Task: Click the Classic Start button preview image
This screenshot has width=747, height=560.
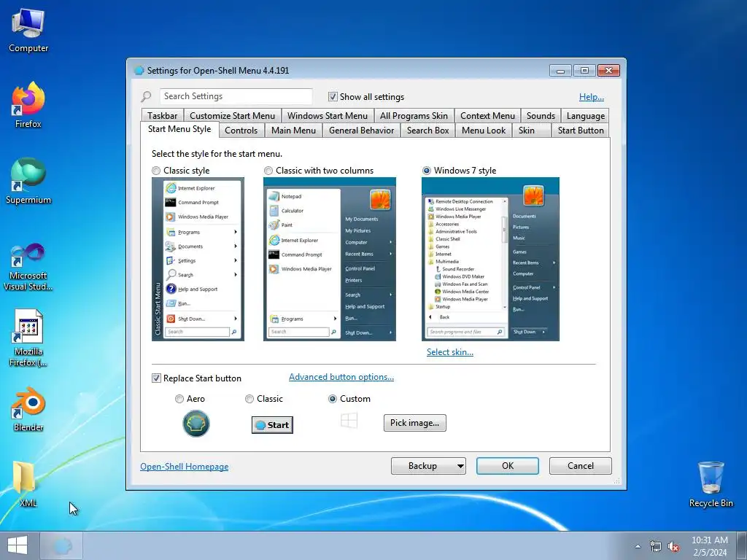Action: point(272,425)
